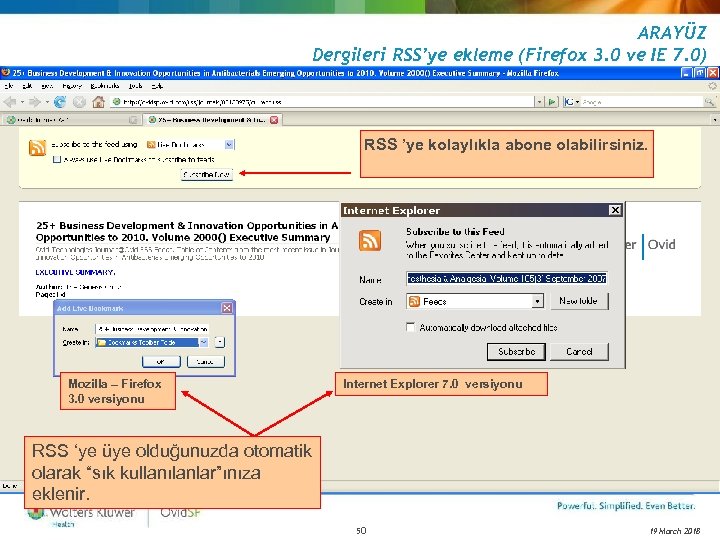Image resolution: width=720 pixels, height=540 pixels.
Task: Confirm with OK in Add Live Bookmark
Action: point(161,362)
